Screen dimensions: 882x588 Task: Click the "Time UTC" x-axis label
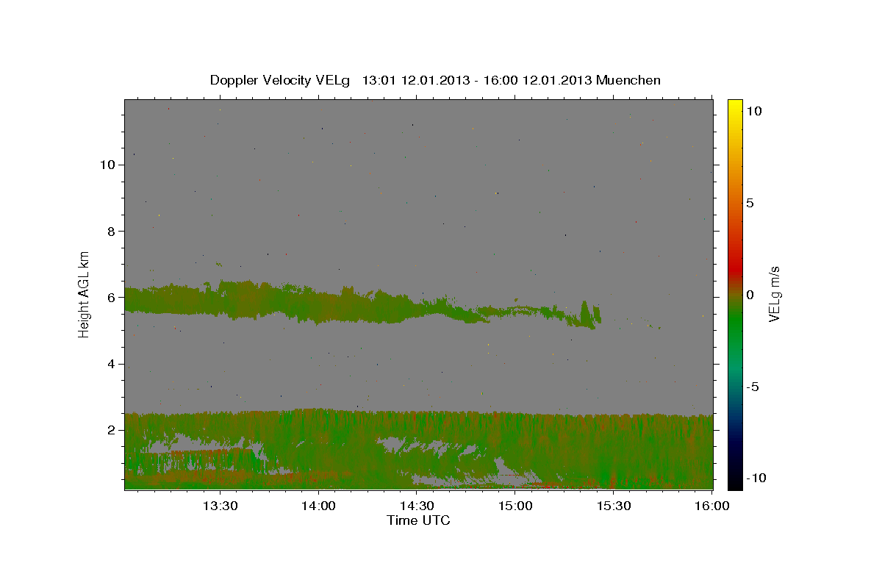(418, 520)
